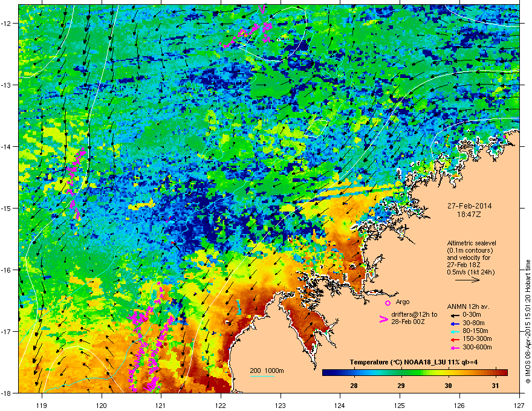532x411 pixels.
Task: Click longitude axis label 119
Action: [x=42, y=405]
